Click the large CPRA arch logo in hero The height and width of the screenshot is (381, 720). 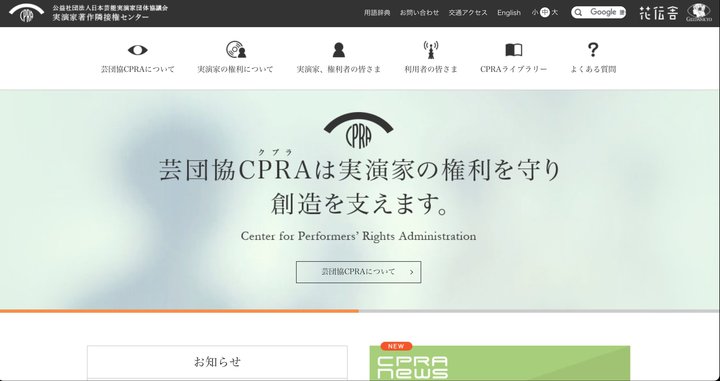pos(359,130)
